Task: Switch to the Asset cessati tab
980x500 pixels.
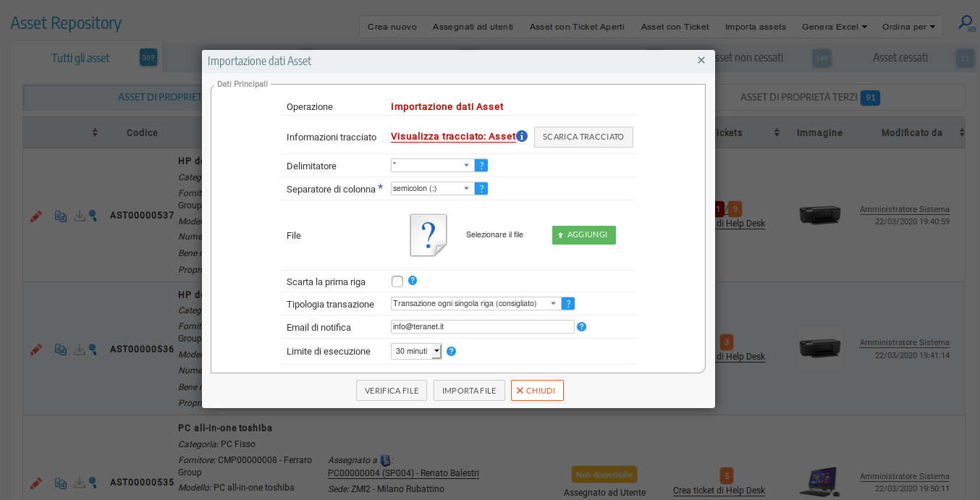Action: 900,58
